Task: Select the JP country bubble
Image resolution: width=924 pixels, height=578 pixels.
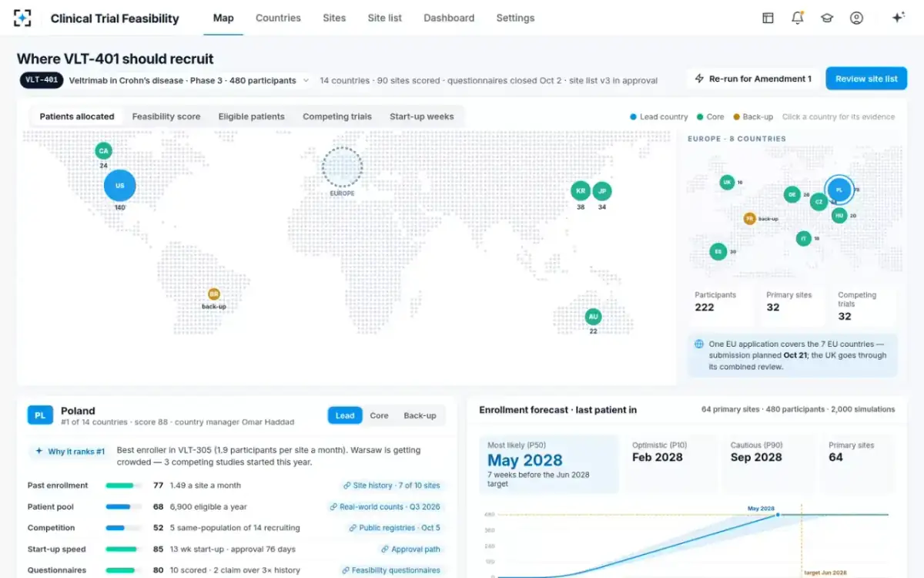Action: (x=602, y=191)
